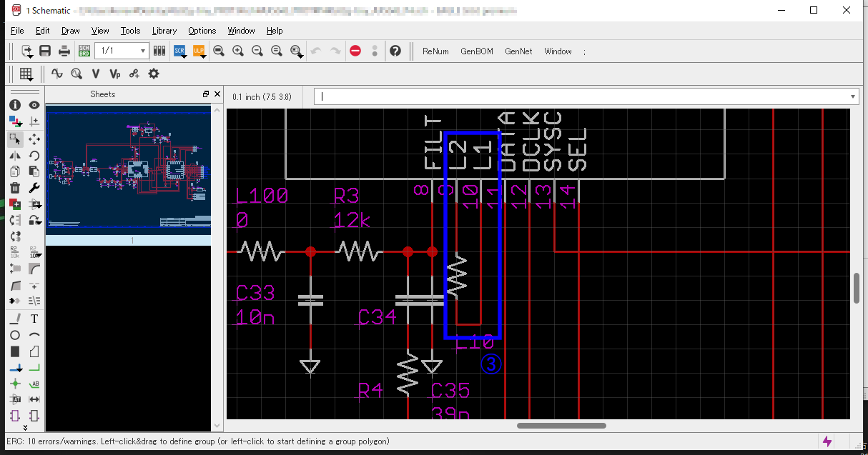Open simulation settings gear icon
Image resolution: width=868 pixels, height=455 pixels.
[x=153, y=74]
